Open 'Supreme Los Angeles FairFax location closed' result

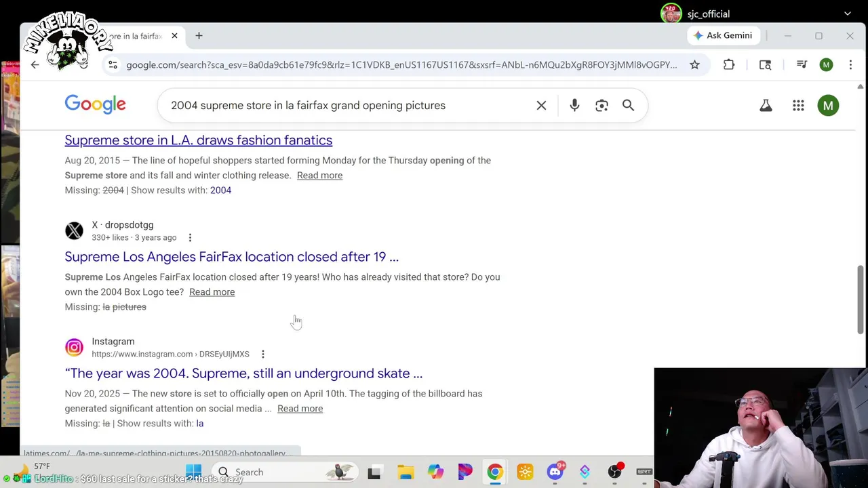tap(232, 257)
